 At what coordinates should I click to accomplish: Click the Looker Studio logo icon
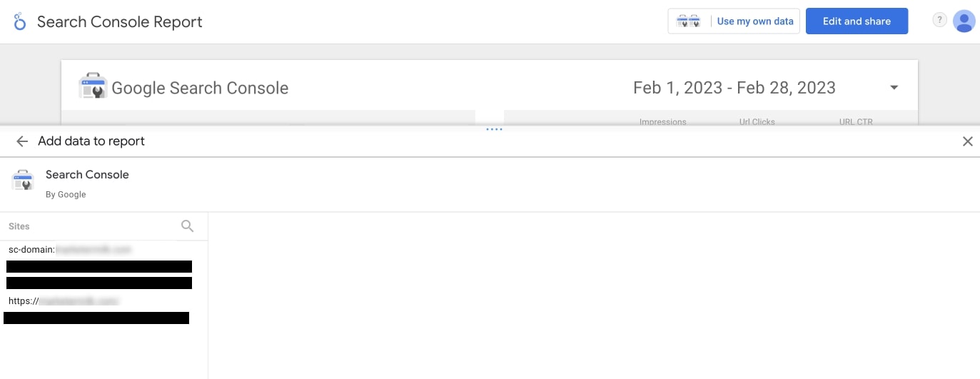[20, 21]
